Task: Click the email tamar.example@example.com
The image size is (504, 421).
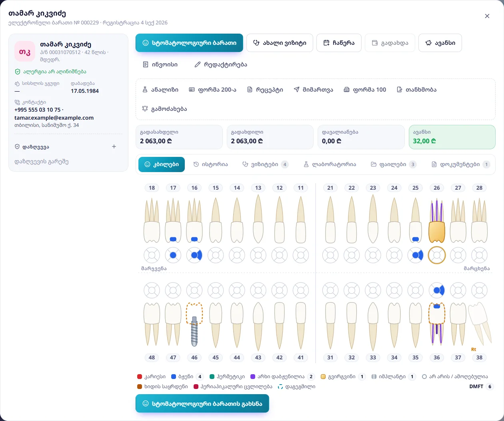Action: 54,118
